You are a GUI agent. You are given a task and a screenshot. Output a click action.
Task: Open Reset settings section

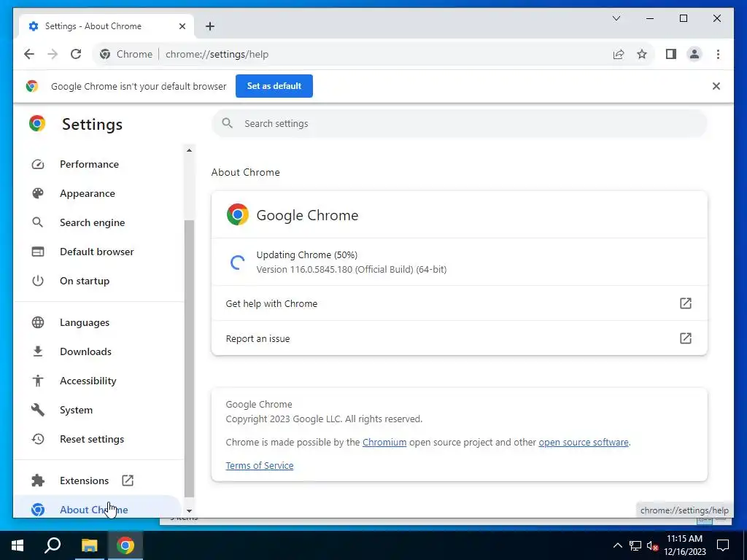[x=98, y=439]
